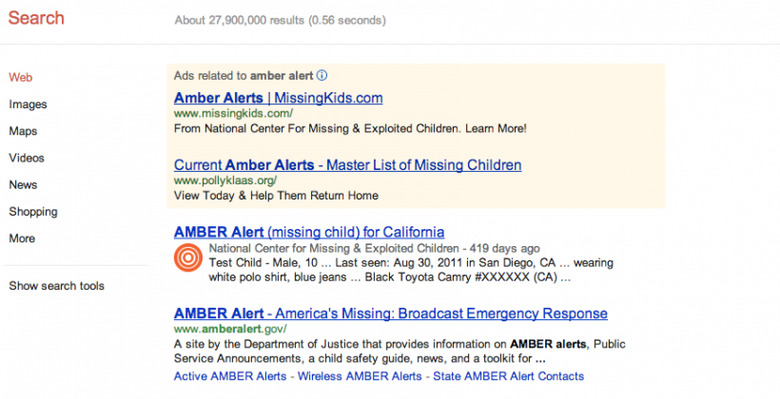Select the Shopping category
The height and width of the screenshot is (399, 780).
click(33, 212)
